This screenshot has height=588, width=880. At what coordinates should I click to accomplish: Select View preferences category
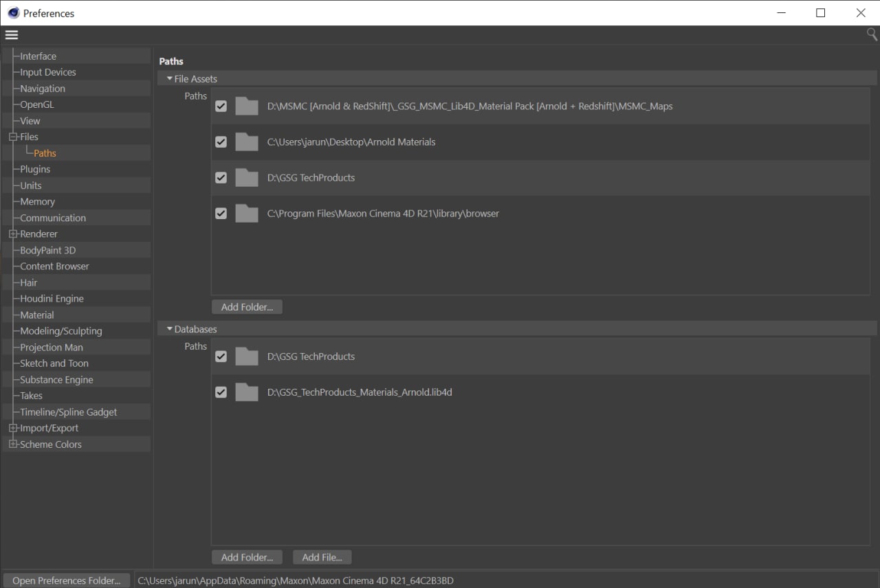coord(30,121)
